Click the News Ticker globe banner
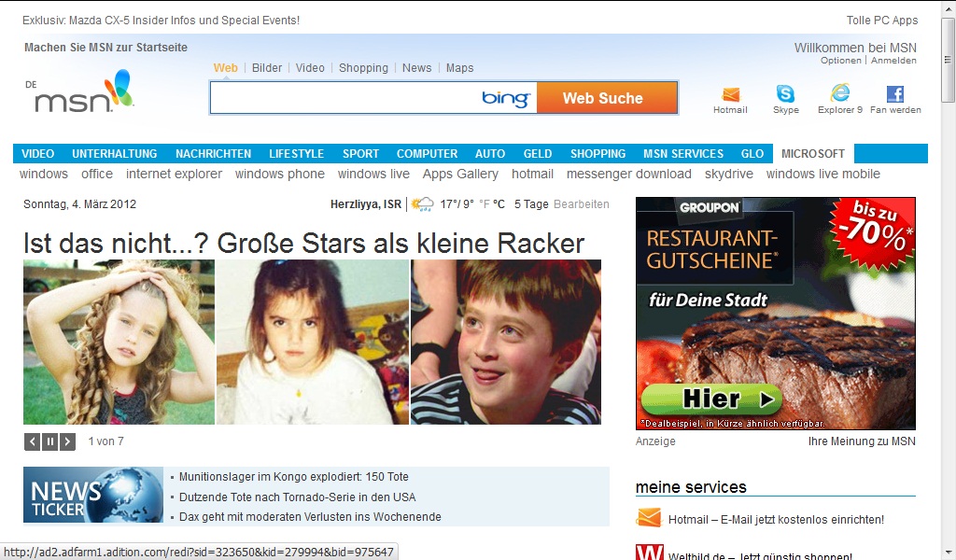 point(93,495)
